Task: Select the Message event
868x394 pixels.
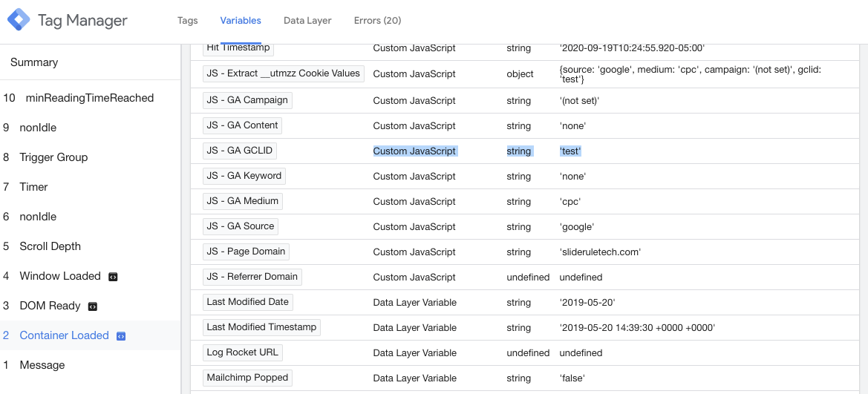Action: [x=42, y=365]
